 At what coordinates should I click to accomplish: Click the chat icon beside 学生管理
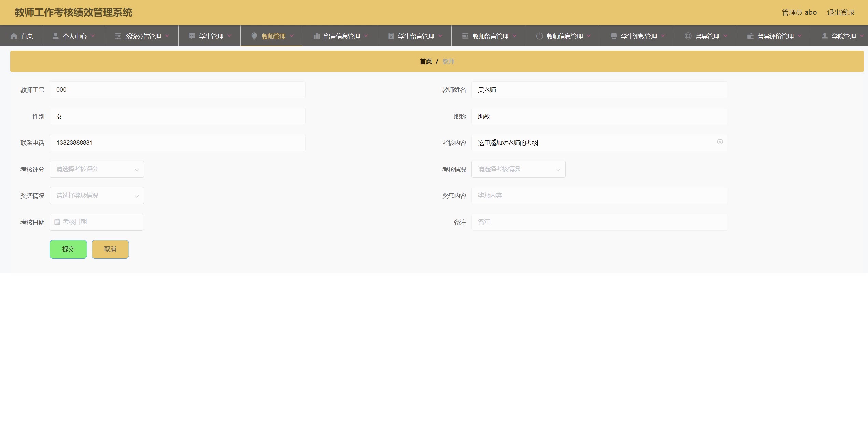(x=192, y=36)
